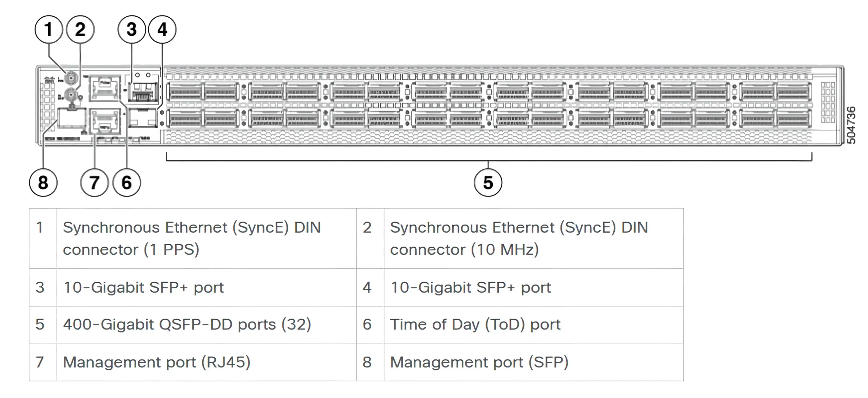
Task: Click the Time of Day RJ45 port on chassis
Action: tap(105, 88)
